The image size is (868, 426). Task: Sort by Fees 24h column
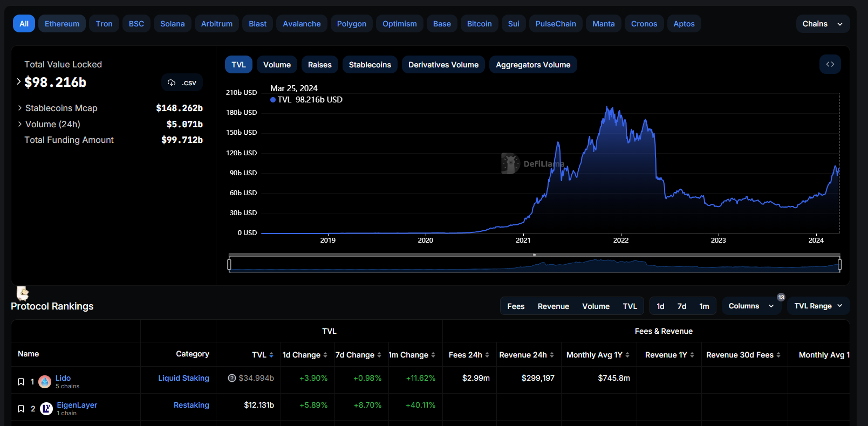(x=469, y=355)
